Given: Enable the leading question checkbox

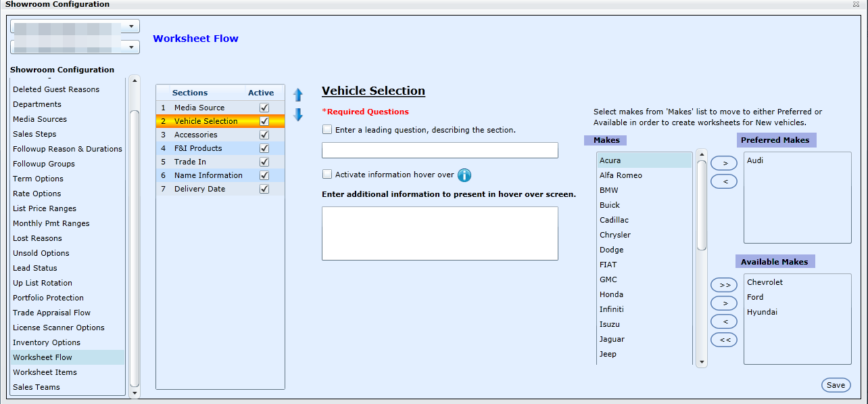Looking at the screenshot, I should (328, 129).
